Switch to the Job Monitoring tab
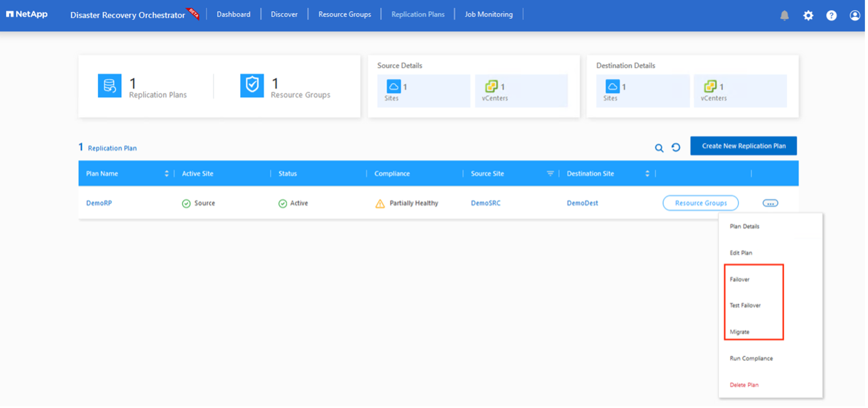 (489, 14)
